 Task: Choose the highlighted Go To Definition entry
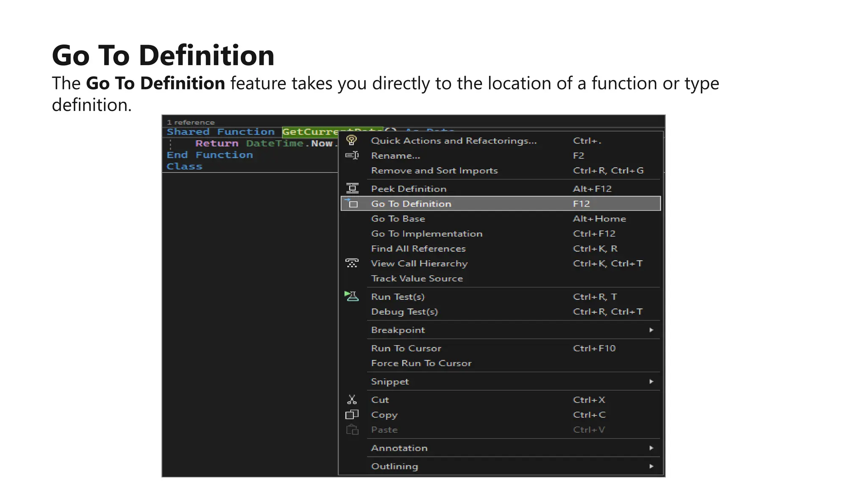(501, 203)
